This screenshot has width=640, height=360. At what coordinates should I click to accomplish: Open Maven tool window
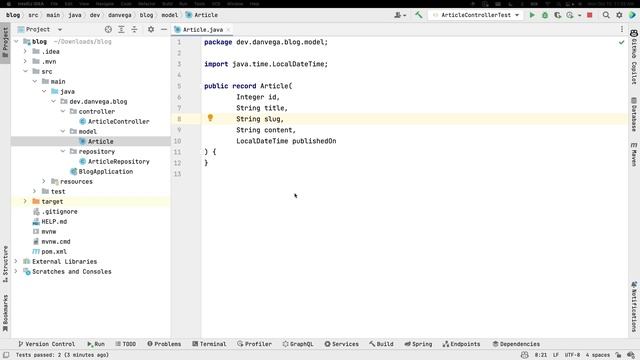634,154
